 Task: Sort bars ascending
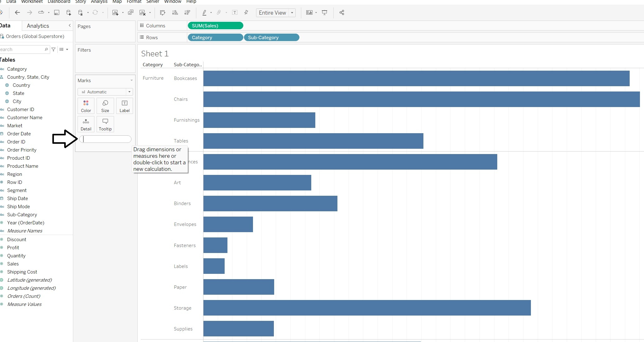pyautogui.click(x=175, y=12)
